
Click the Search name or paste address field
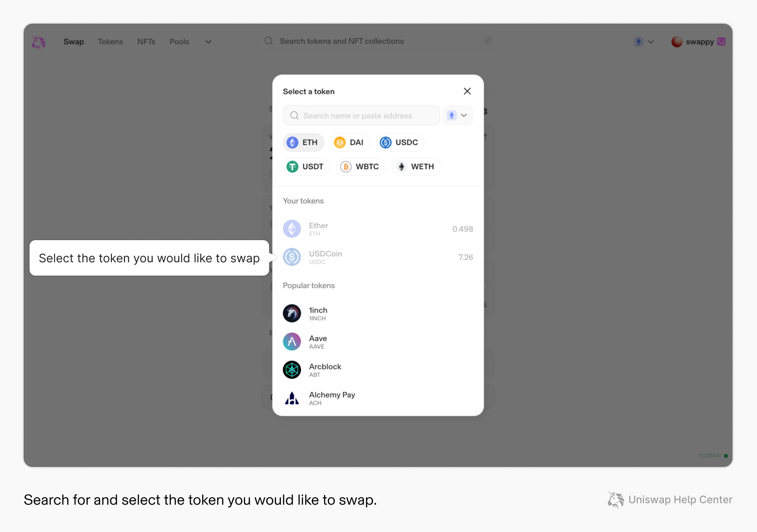coord(361,116)
